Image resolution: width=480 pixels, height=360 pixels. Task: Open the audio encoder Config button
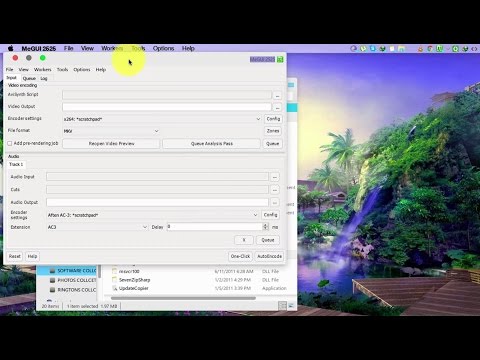pos(270,215)
